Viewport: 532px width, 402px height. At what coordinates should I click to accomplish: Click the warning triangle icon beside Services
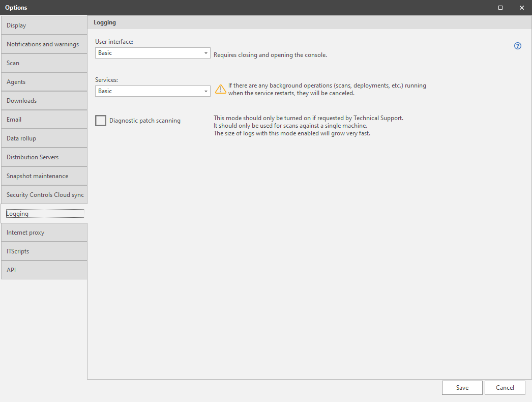221,89
